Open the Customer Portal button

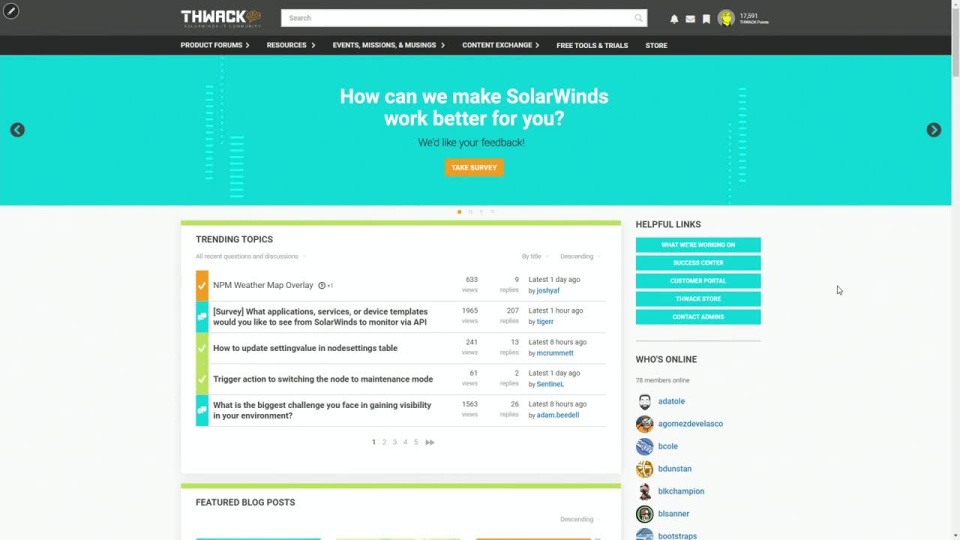[x=698, y=281]
